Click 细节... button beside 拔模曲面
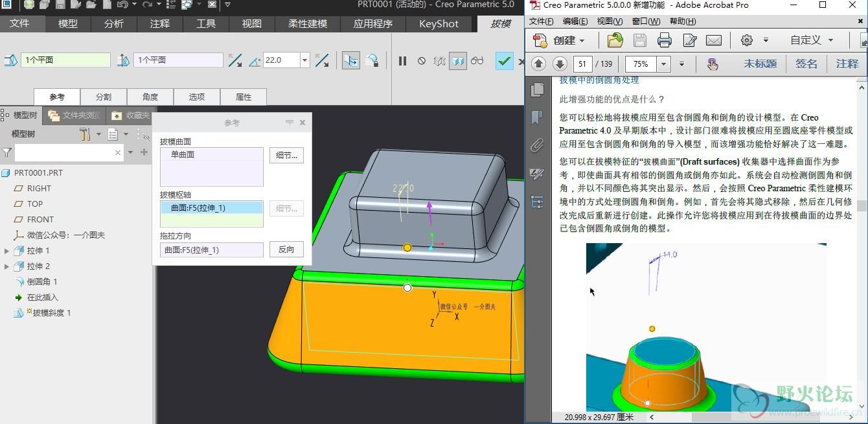Image resolution: width=868 pixels, height=424 pixels. click(286, 156)
